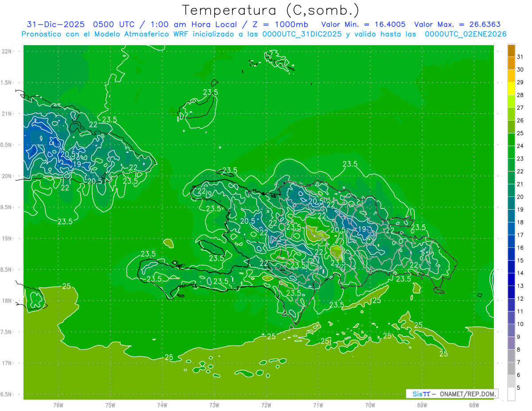The width and height of the screenshot is (532, 411).
Task: Click the "1.5N" latitude axis label
Action: [x=7, y=82]
